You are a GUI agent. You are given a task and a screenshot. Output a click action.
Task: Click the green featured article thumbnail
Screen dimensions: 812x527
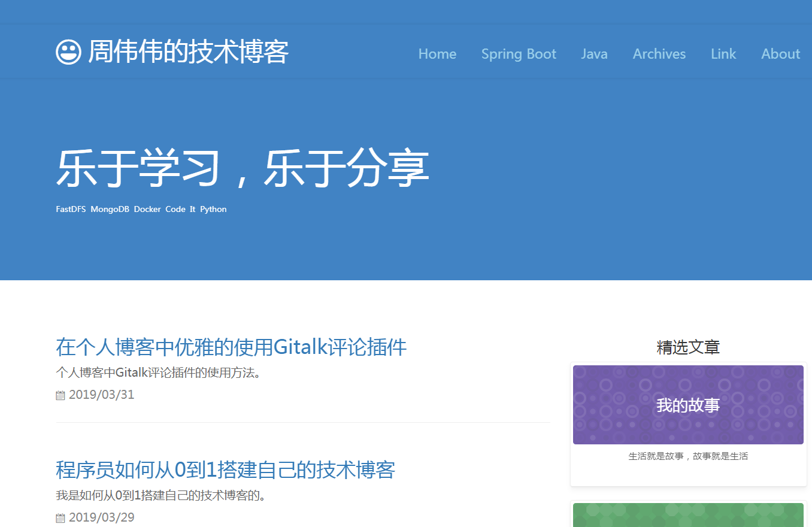688,515
